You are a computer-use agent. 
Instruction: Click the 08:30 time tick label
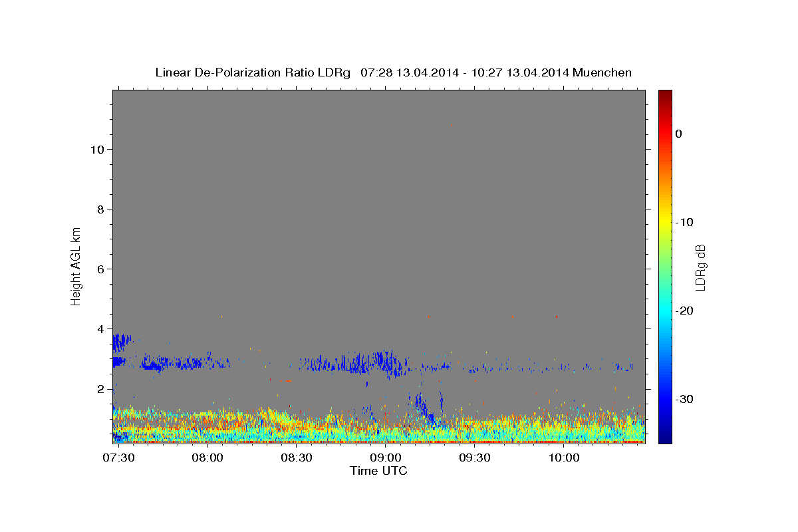point(297,458)
